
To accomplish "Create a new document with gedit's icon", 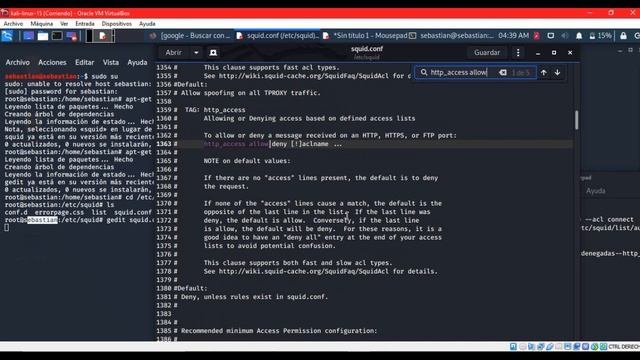I will pyautogui.click(x=213, y=52).
